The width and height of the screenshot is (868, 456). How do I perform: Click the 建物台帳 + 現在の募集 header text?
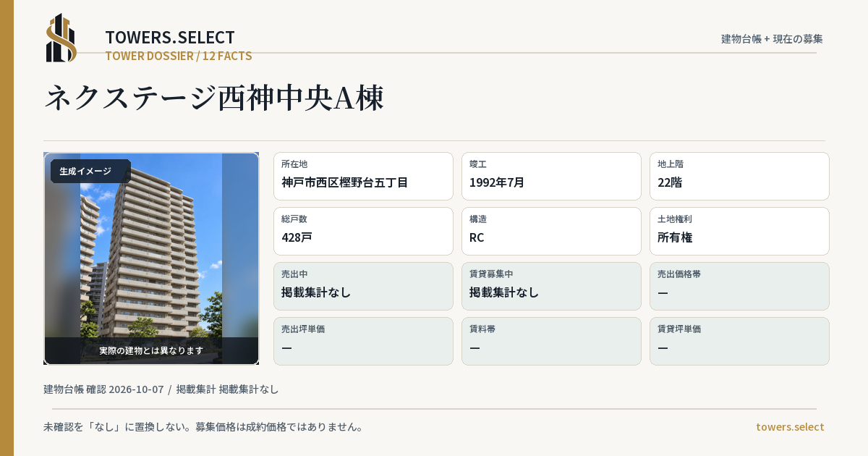point(772,38)
